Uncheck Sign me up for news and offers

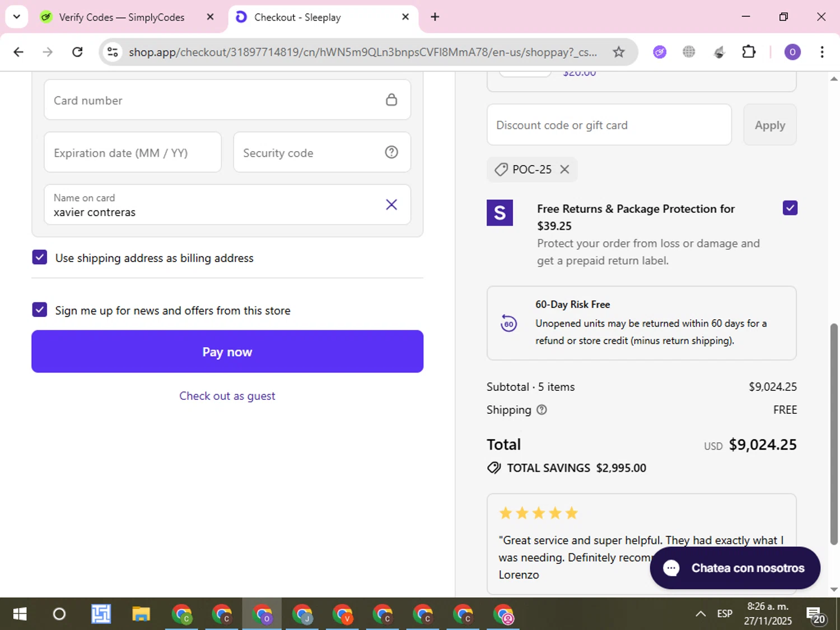pos(39,310)
